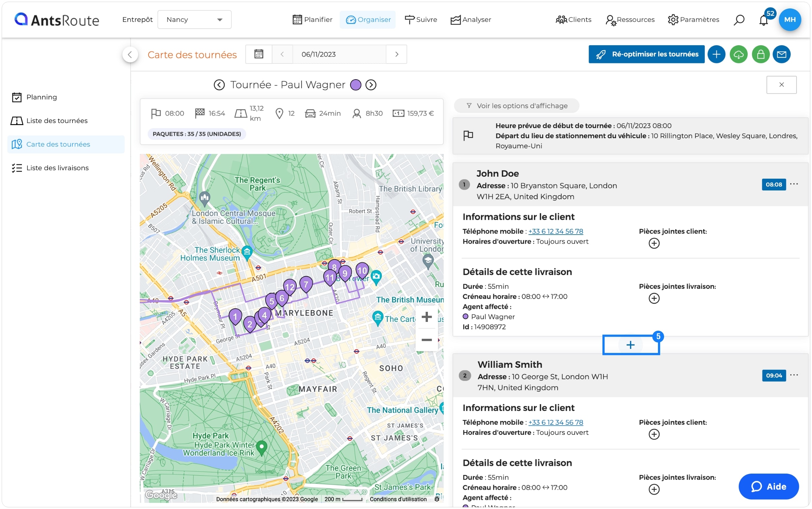Viewport: 812px width, 509px height.
Task: Click the 159,73 € cost indicator
Action: [413, 113]
